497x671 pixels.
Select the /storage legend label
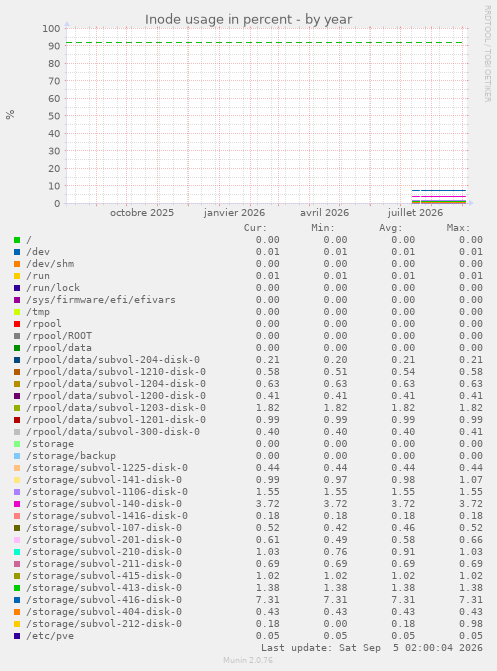[x=50, y=444]
